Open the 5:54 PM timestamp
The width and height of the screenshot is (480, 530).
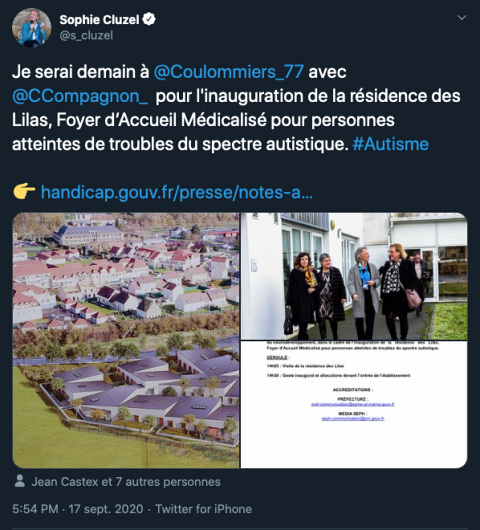click(35, 509)
